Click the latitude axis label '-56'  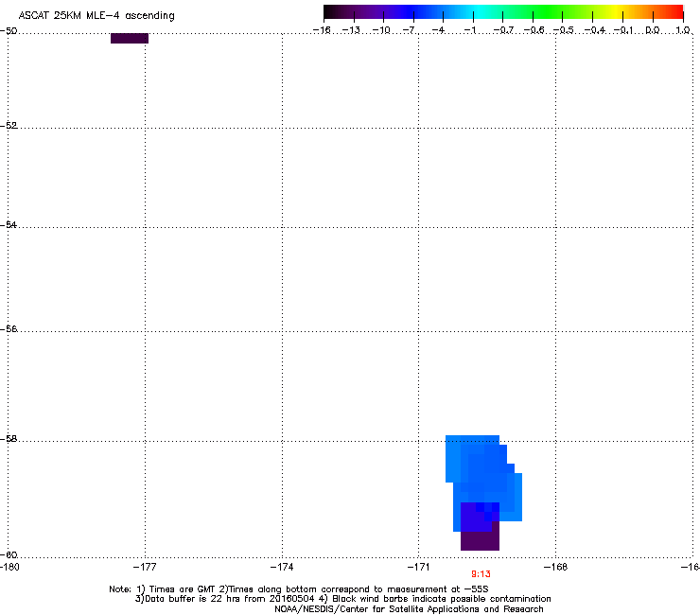tap(9, 329)
